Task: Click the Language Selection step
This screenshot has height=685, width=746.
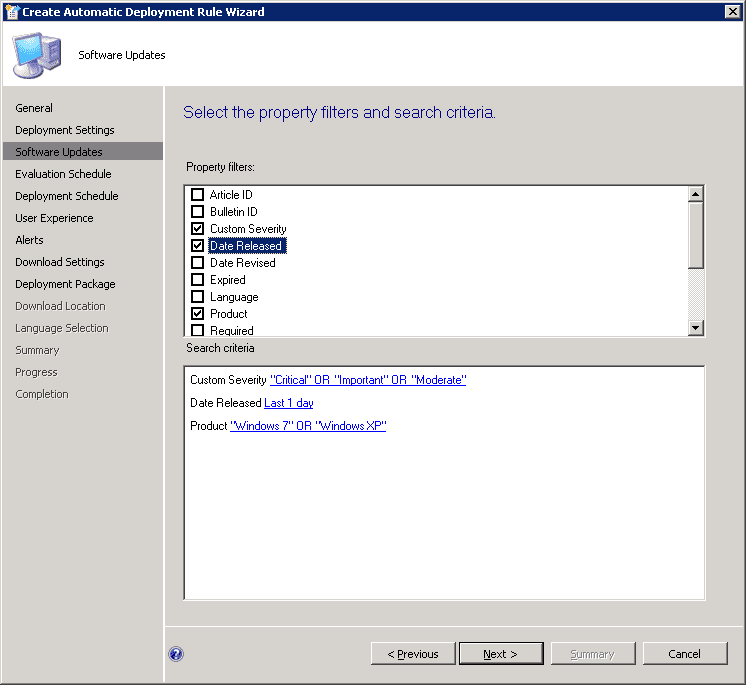Action: (x=62, y=328)
